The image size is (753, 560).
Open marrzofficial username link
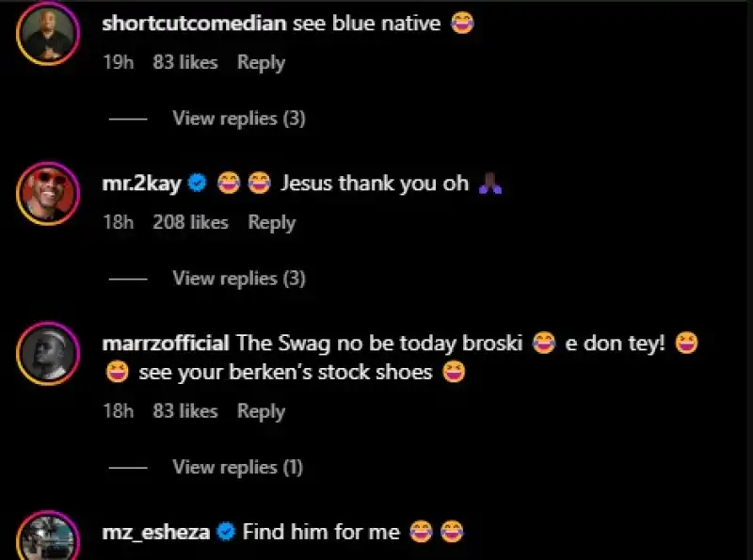(166, 344)
